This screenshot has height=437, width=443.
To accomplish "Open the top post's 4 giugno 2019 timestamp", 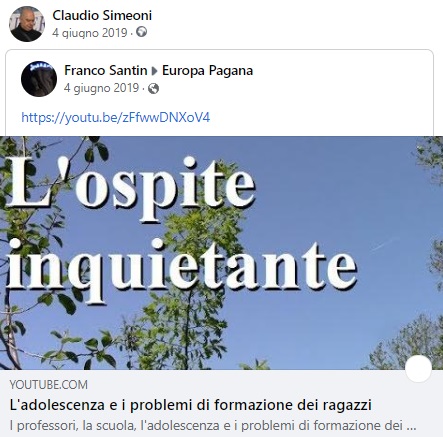I will pyautogui.click(x=90, y=33).
